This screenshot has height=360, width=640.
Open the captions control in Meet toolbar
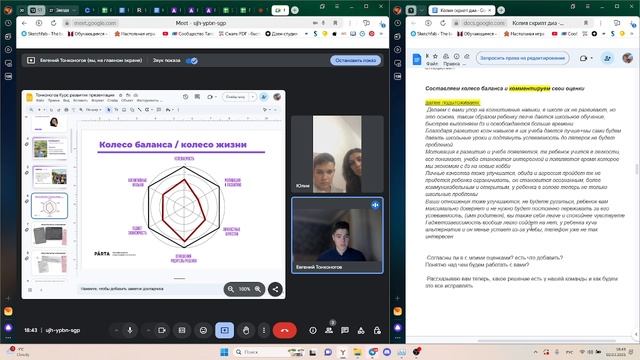[x=182, y=330]
